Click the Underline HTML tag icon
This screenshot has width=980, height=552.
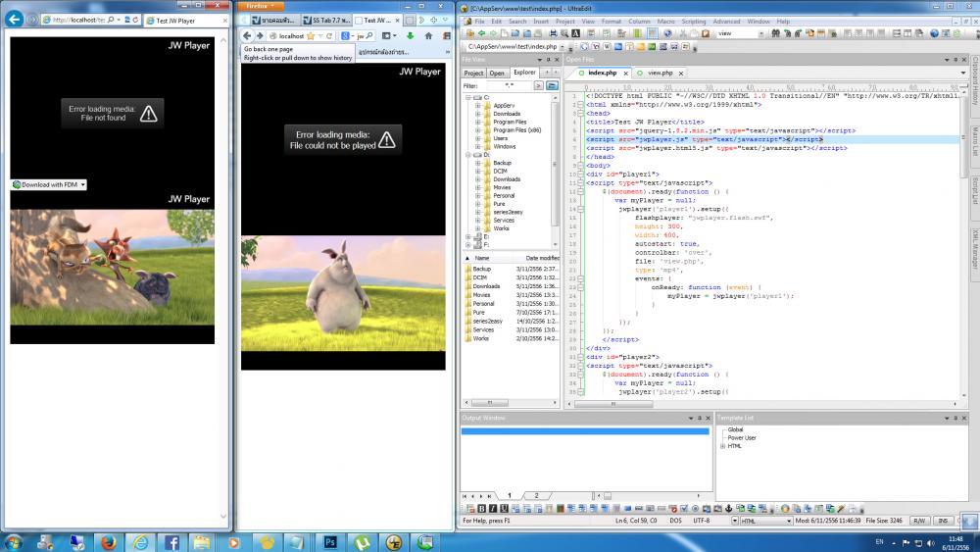click(503, 509)
